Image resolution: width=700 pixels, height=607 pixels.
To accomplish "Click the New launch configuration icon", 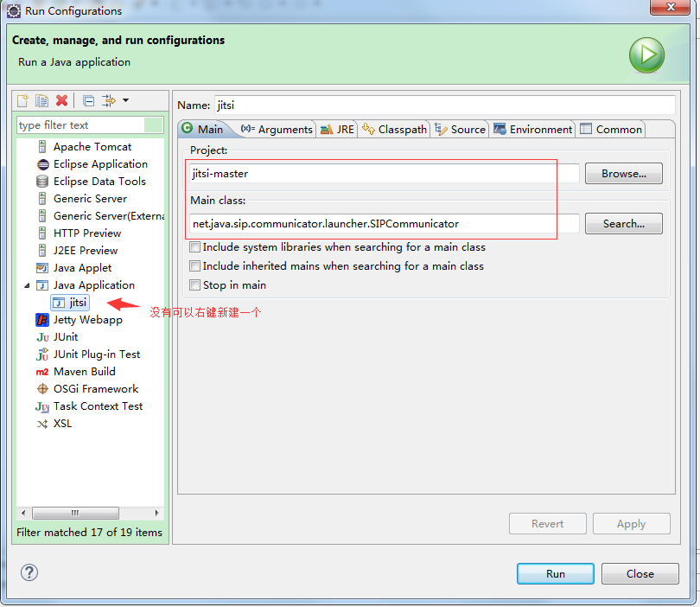I will coord(22,100).
